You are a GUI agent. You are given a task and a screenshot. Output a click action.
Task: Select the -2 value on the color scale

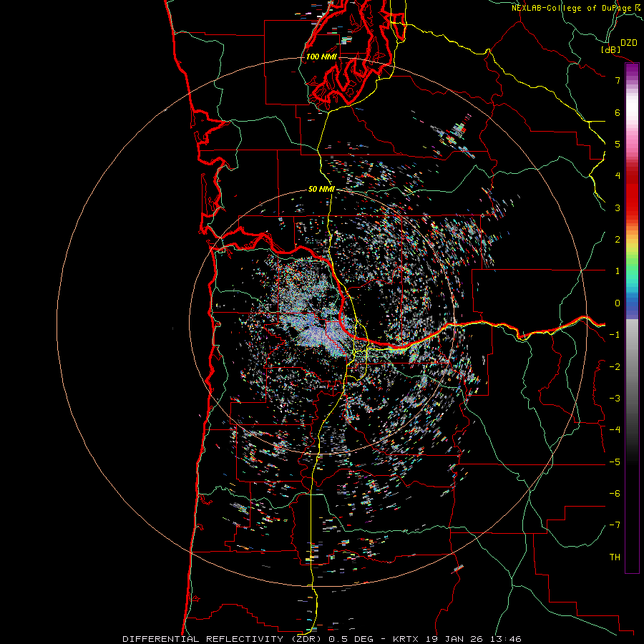pos(615,367)
